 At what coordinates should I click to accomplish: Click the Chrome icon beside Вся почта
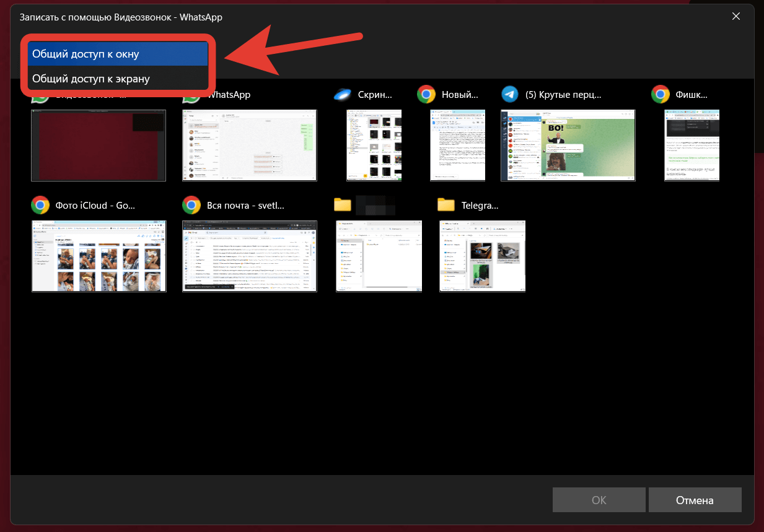point(191,205)
